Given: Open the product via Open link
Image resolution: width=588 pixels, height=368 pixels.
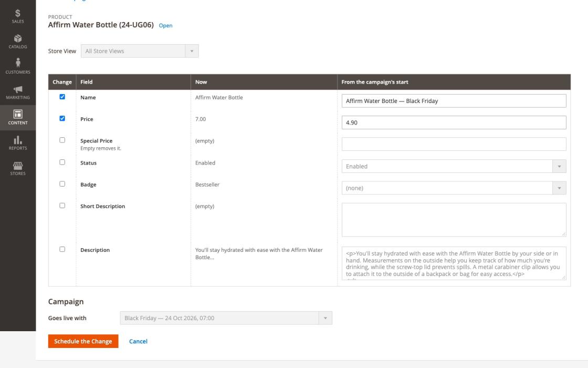Looking at the screenshot, I should [x=165, y=26].
